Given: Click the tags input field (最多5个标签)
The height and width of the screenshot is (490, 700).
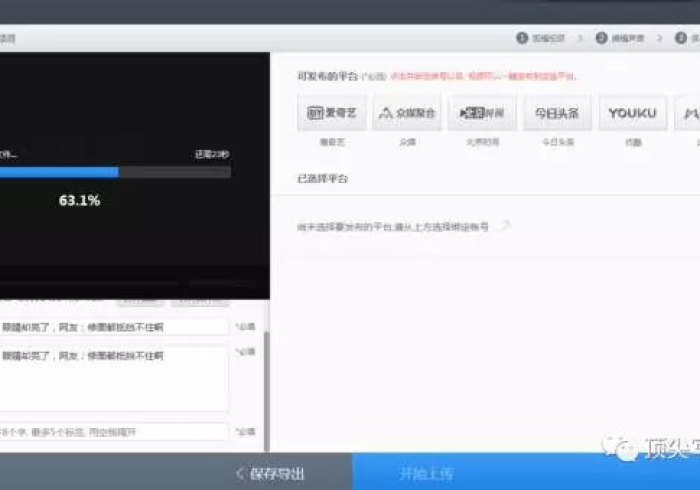Looking at the screenshot, I should tap(114, 432).
